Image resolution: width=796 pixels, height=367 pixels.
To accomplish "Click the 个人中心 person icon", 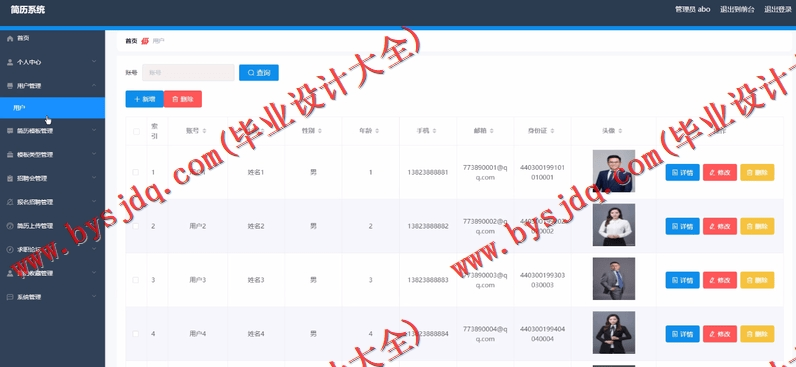I will click(x=10, y=62).
